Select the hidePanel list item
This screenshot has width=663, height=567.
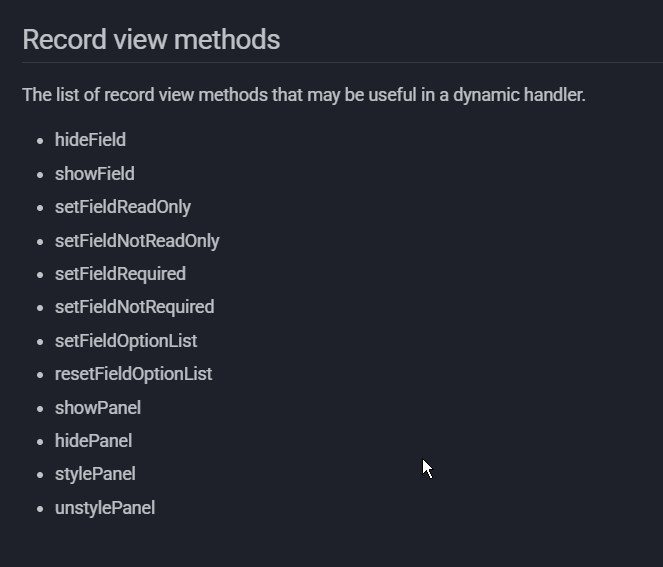93,441
